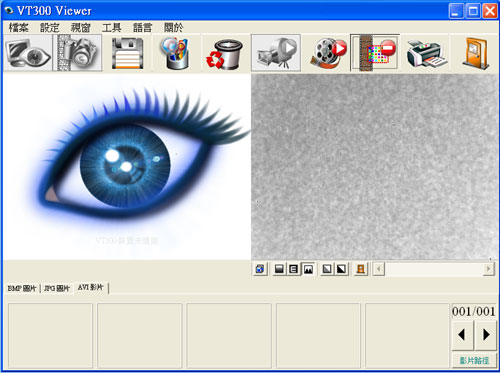The image size is (500, 373).
Task: Switch to the JPG 圖片 tab
Action: (57, 288)
